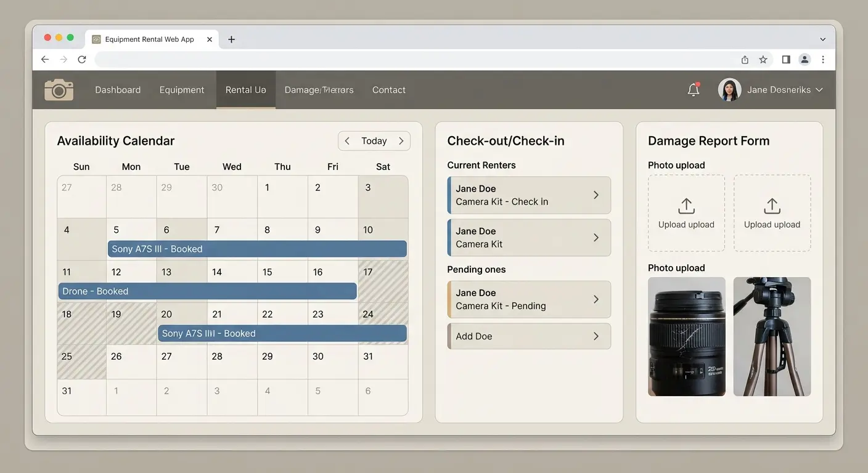
Task: Go to previous calendar month
Action: (x=347, y=141)
